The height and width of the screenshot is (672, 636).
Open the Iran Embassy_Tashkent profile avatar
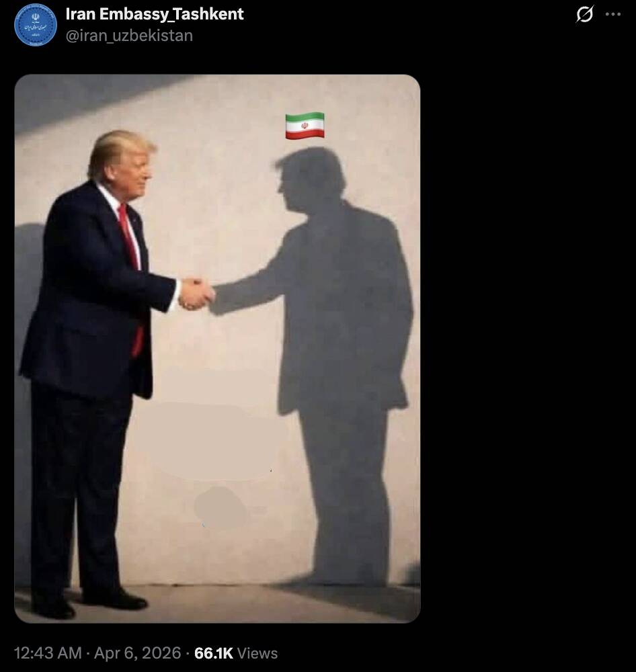click(36, 25)
